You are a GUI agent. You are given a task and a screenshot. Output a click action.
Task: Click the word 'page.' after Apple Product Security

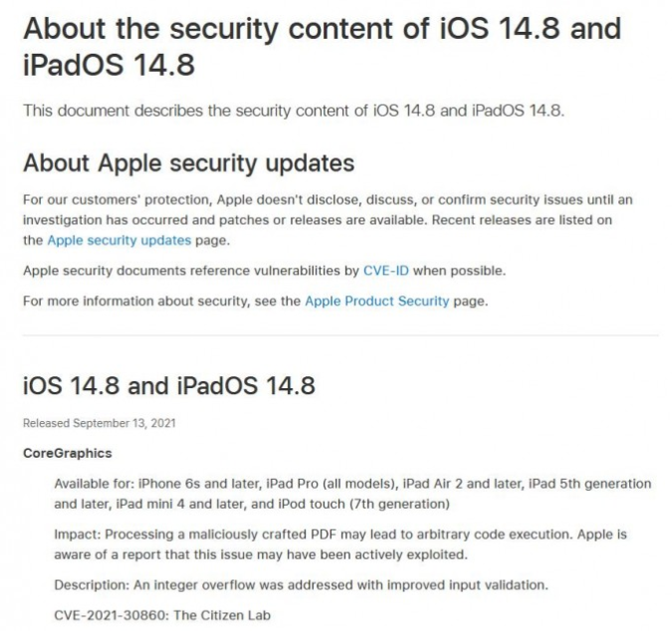coord(471,302)
